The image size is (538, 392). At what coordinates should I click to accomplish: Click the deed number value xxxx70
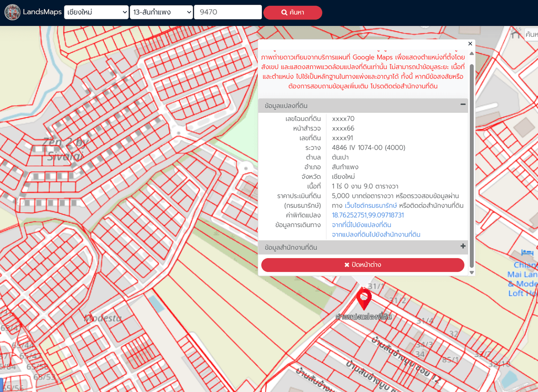pyautogui.click(x=343, y=119)
